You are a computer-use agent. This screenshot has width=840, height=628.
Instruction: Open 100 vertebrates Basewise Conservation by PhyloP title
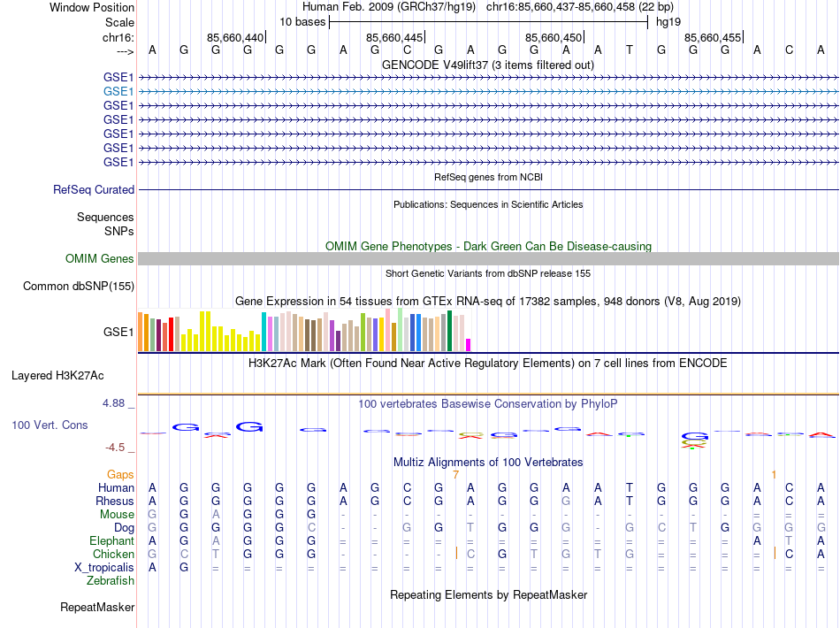coord(487,404)
